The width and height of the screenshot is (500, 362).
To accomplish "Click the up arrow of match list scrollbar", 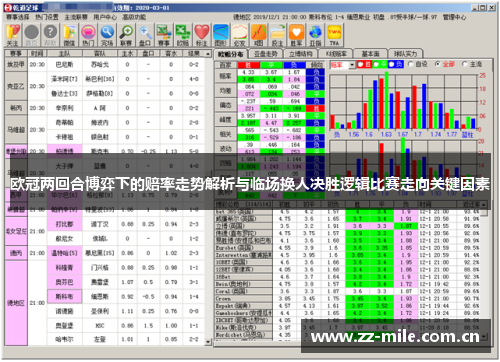I will click(208, 54).
